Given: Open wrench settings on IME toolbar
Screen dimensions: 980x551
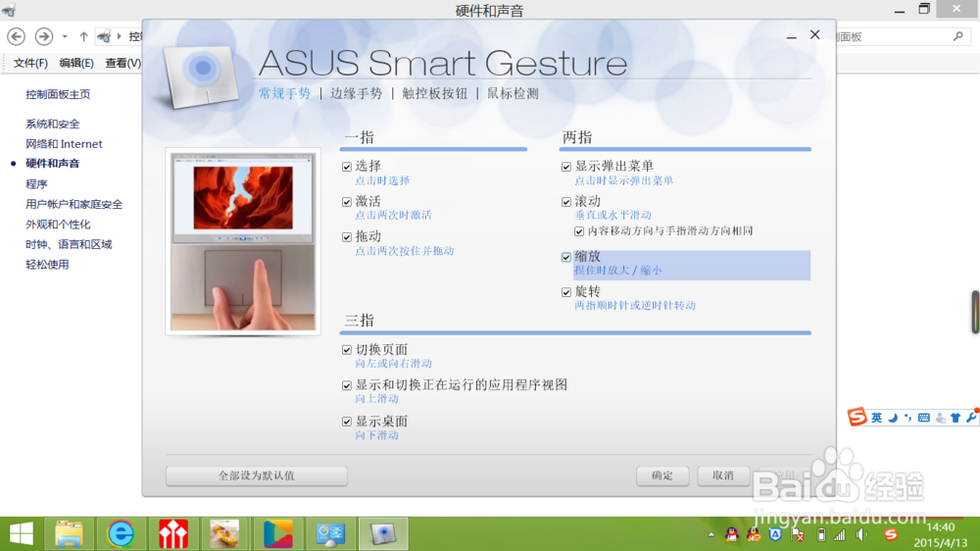Looking at the screenshot, I should point(970,418).
